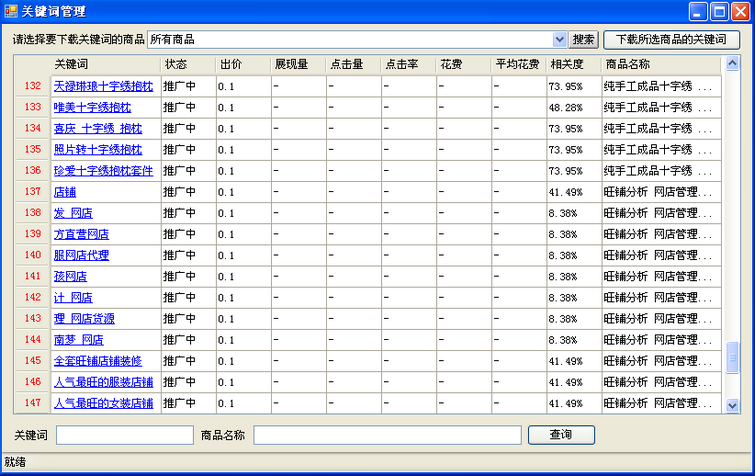This screenshot has width=755, height=476.
Task: Sort by 相关度 column header
Action: (574, 64)
